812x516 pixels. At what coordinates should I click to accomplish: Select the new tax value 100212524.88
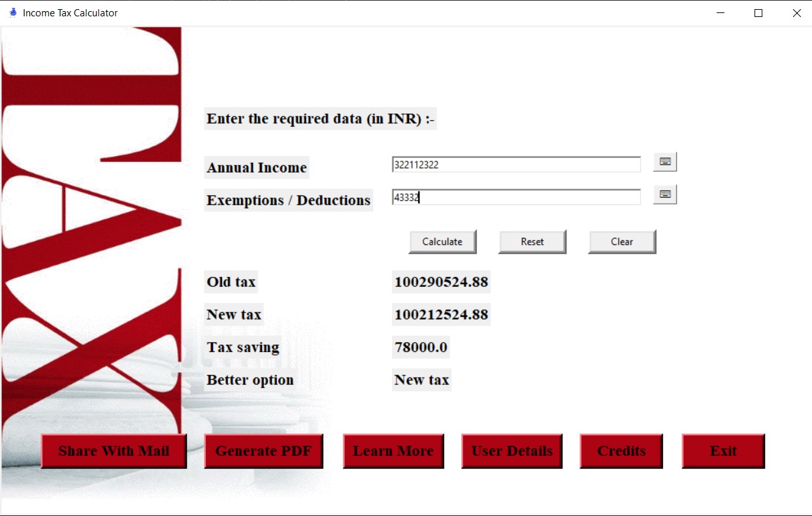click(441, 315)
